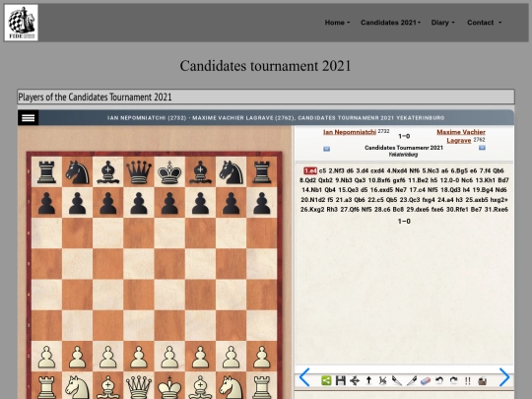Viewport: 532px width, 399px height.
Task: Jump to move 20.N1d2
Action: coord(313,200)
